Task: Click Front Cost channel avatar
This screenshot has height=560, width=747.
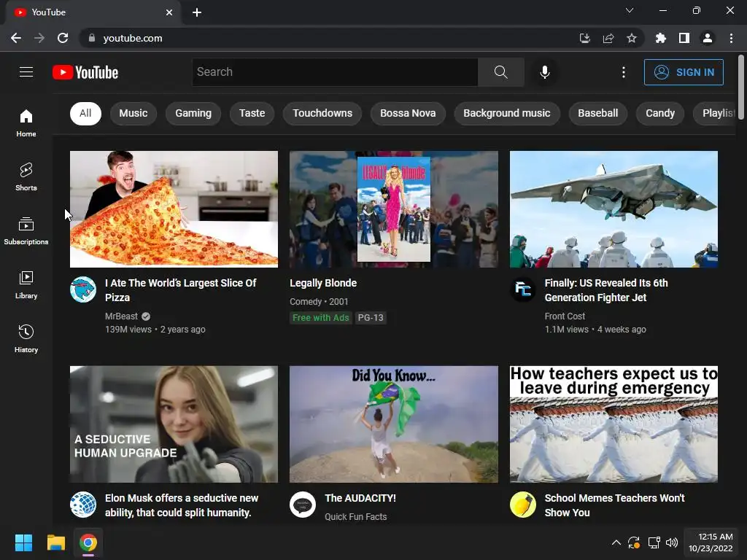Action: [523, 289]
